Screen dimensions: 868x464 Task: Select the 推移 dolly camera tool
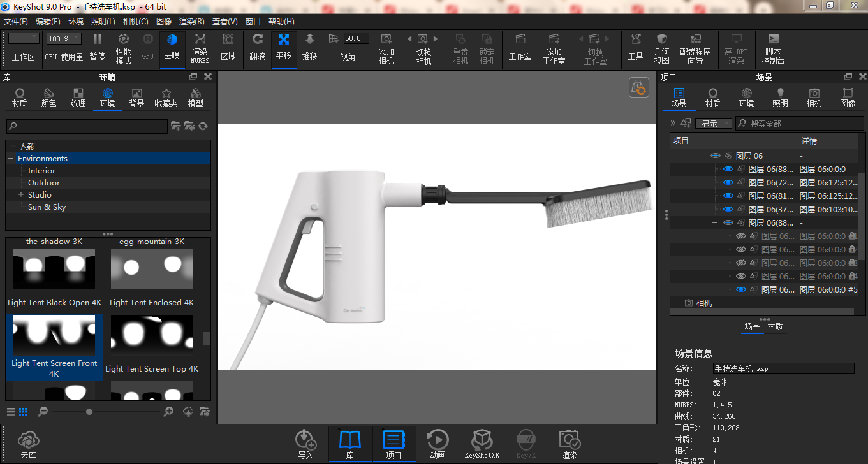[310, 47]
